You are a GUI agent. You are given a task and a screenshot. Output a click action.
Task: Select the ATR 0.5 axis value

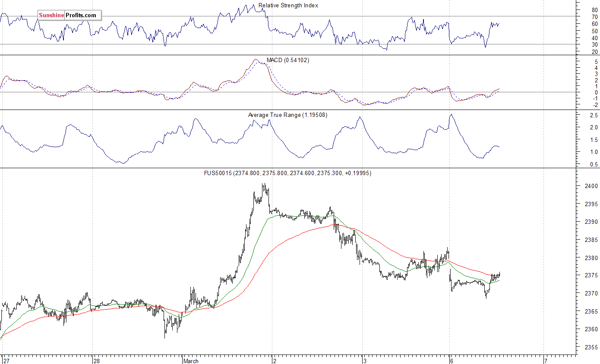[594, 165]
